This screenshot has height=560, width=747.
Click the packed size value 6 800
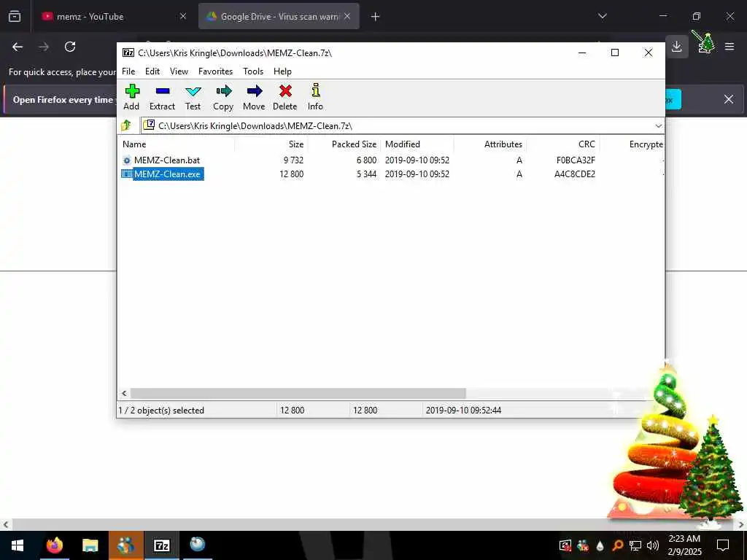[x=366, y=160]
